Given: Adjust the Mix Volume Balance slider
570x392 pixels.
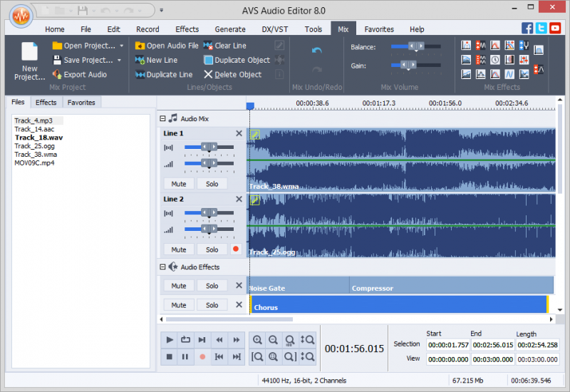Looking at the screenshot, I should pyautogui.click(x=416, y=46).
